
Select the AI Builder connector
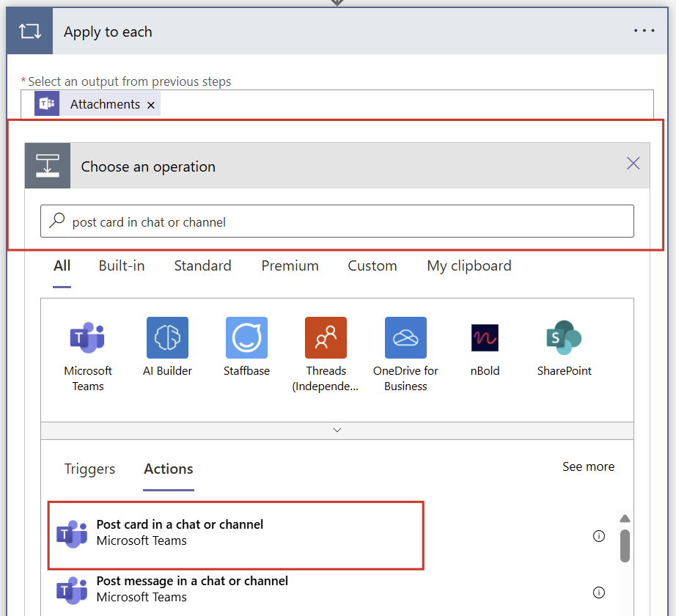click(167, 348)
